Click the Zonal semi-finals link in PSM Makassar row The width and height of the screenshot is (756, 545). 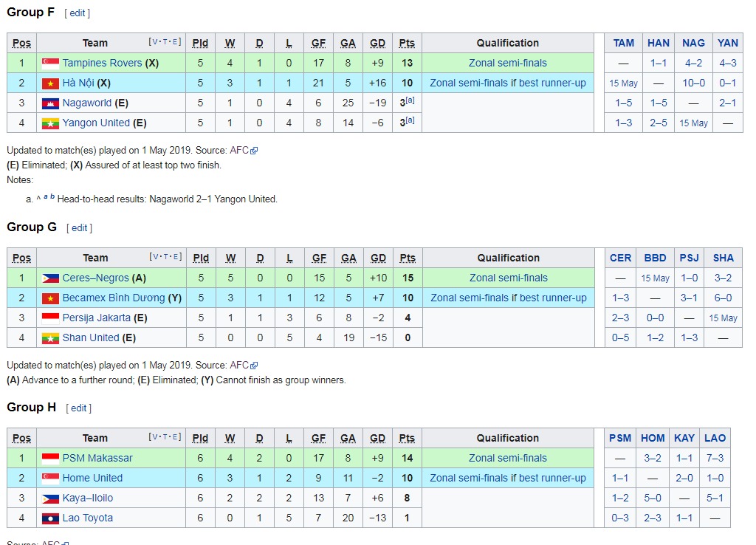pyautogui.click(x=508, y=458)
